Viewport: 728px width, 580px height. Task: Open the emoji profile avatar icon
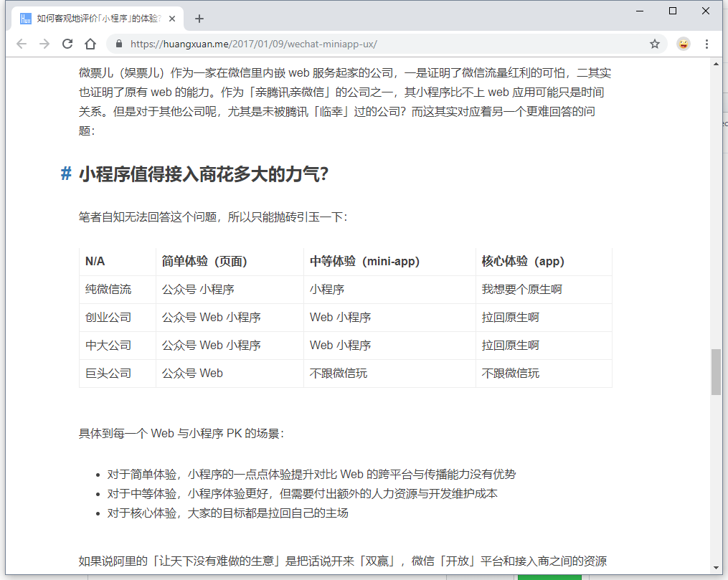(x=683, y=44)
